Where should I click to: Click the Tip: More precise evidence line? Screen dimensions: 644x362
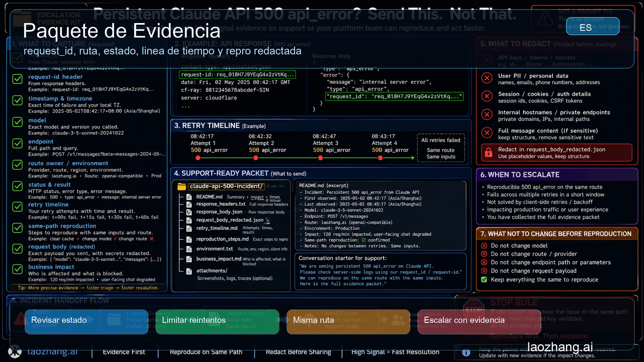[x=88, y=288]
